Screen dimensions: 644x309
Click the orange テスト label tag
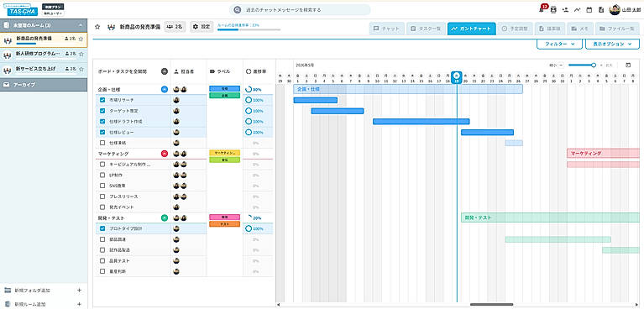pos(225,224)
